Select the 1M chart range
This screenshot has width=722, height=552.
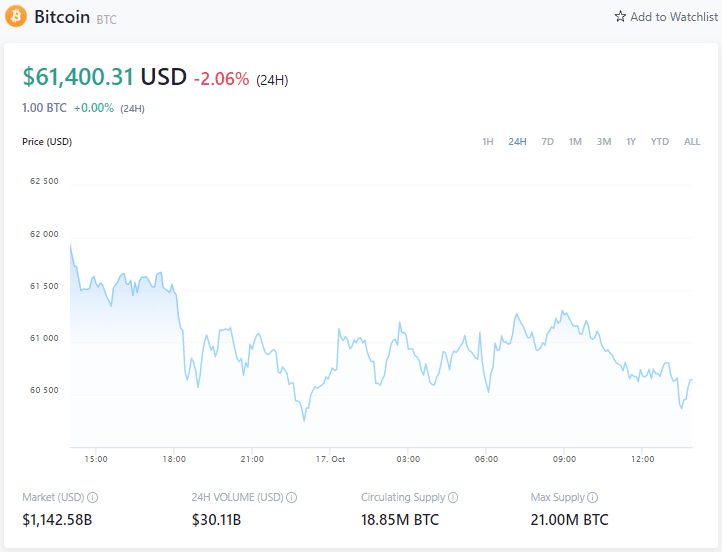[x=575, y=142]
